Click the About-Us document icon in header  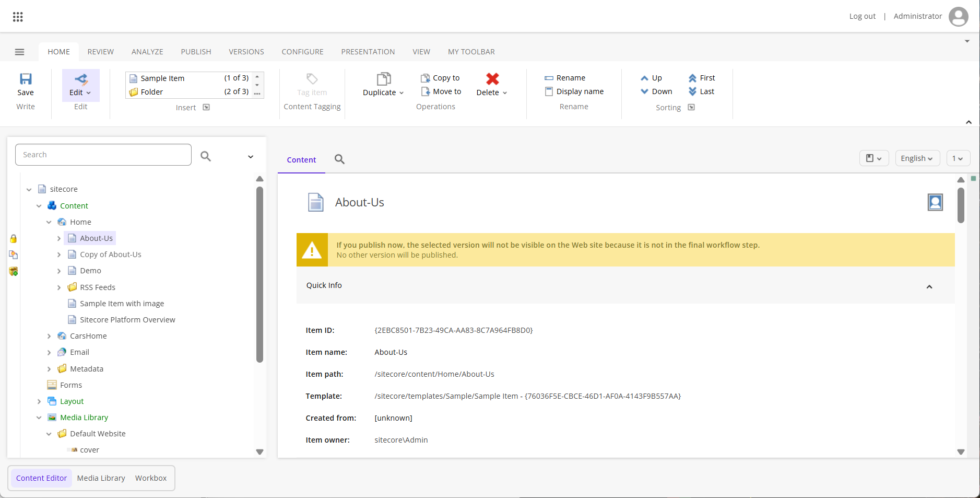(316, 202)
